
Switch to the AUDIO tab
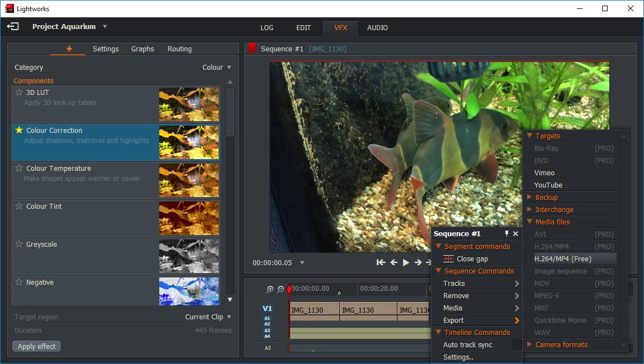click(x=377, y=27)
